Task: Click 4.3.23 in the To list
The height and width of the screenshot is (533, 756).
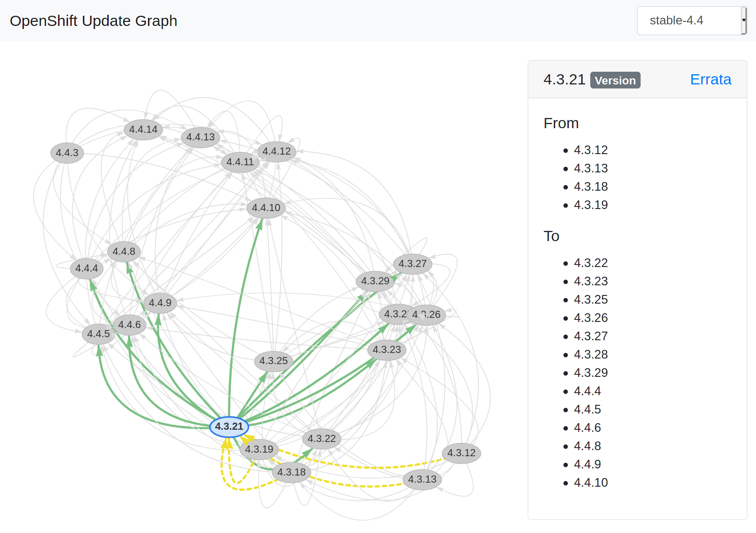Action: 591,281
